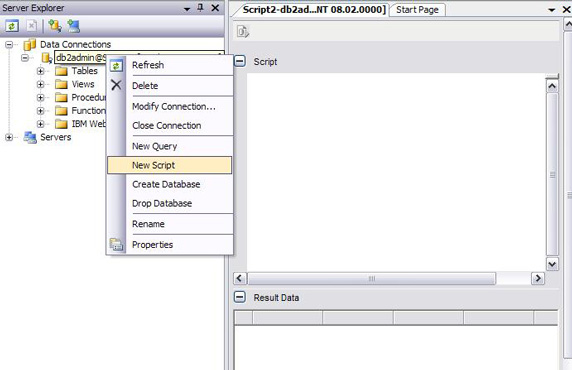572x370 pixels.
Task: Click the pin icon of Server Explorer
Action: click(x=200, y=8)
